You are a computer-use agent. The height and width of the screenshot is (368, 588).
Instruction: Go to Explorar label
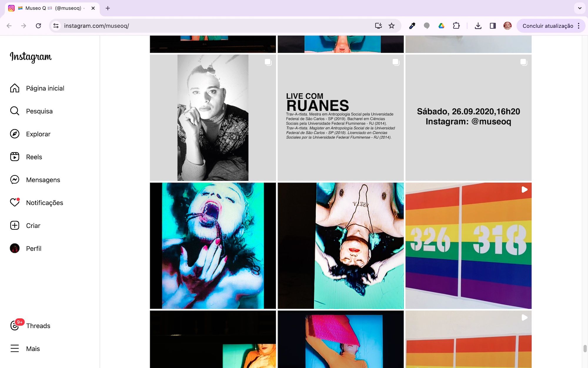click(38, 134)
